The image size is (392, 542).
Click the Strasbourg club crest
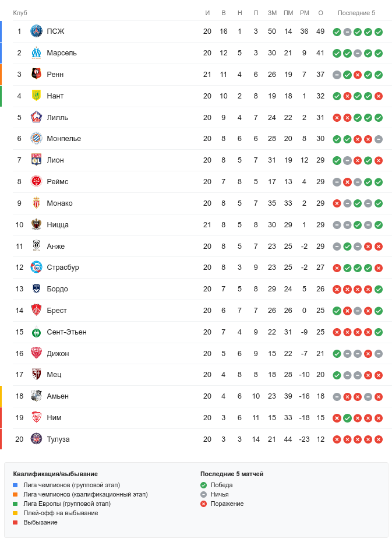click(36, 268)
